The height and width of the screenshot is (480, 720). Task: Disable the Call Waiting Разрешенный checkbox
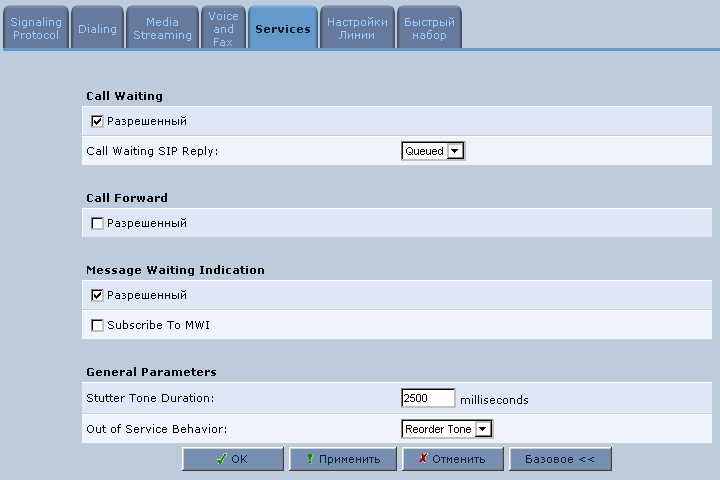(97, 121)
